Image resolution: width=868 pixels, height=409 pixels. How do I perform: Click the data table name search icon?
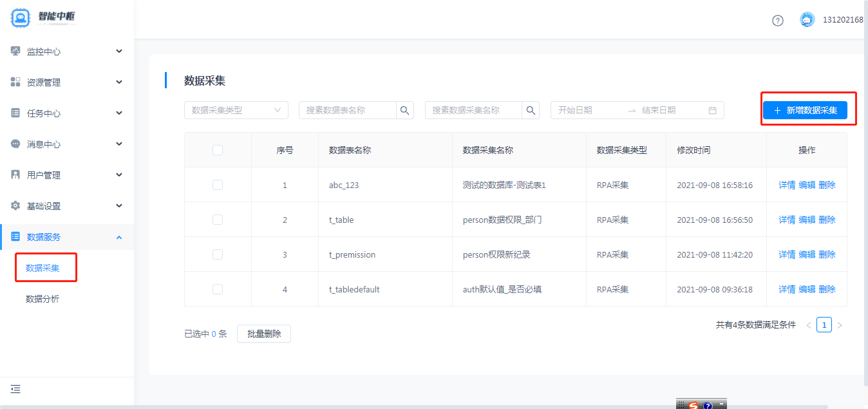404,110
